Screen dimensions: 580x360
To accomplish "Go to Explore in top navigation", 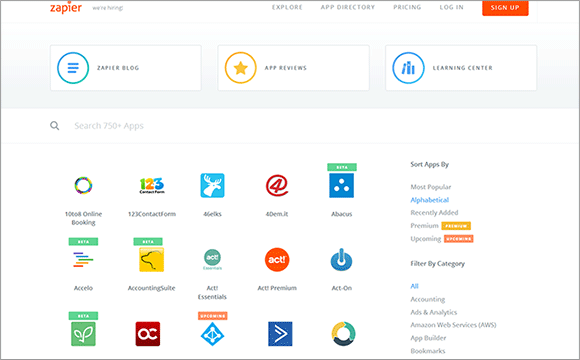I will [x=287, y=7].
